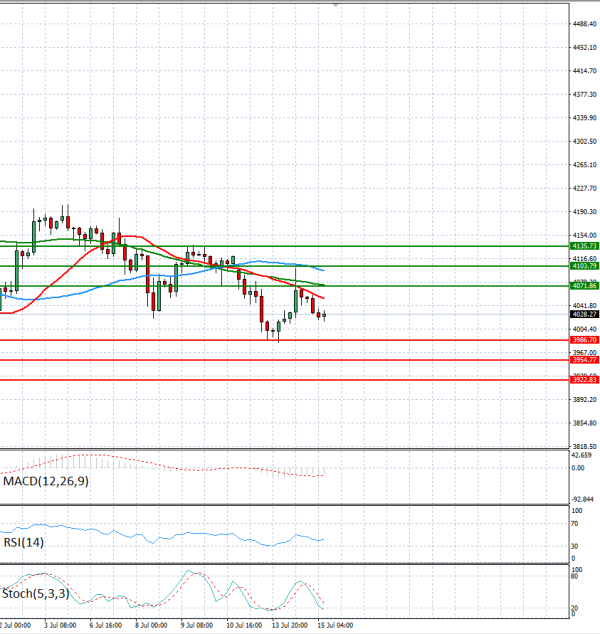Click the 3986.70 red support label

pos(584,340)
